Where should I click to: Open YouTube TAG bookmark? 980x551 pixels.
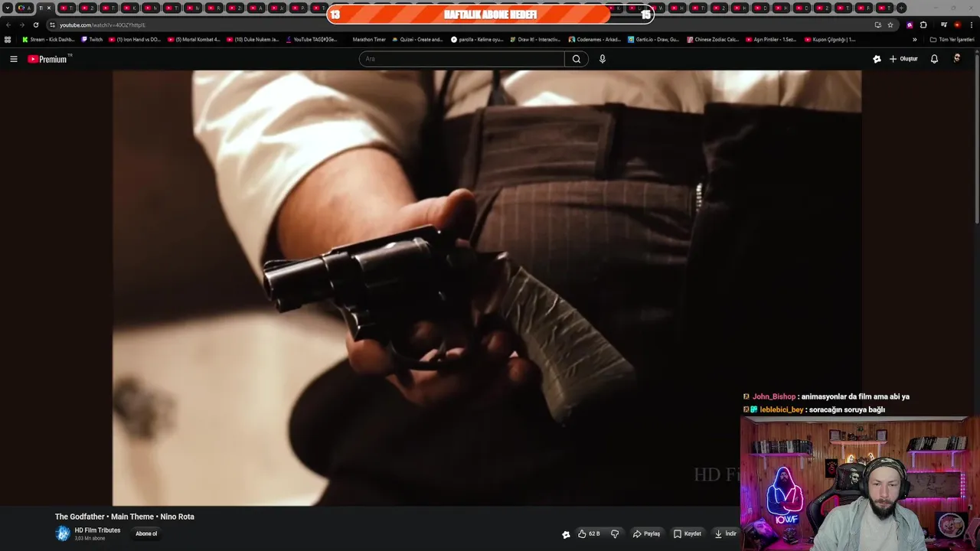tap(312, 39)
